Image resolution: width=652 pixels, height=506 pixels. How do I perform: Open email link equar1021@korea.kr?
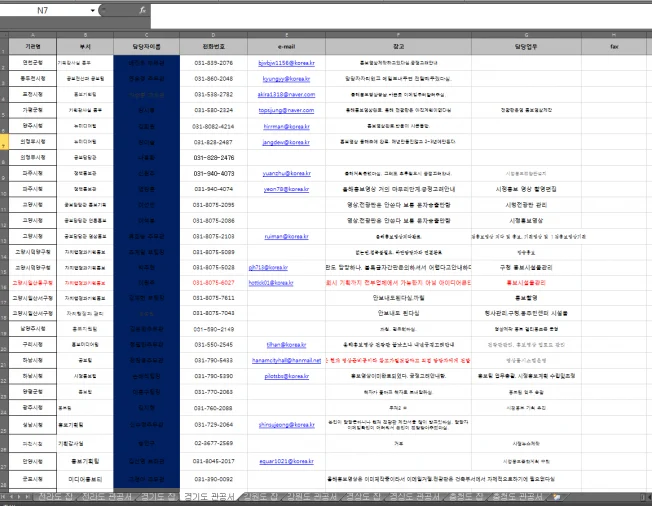pyautogui.click(x=286, y=462)
